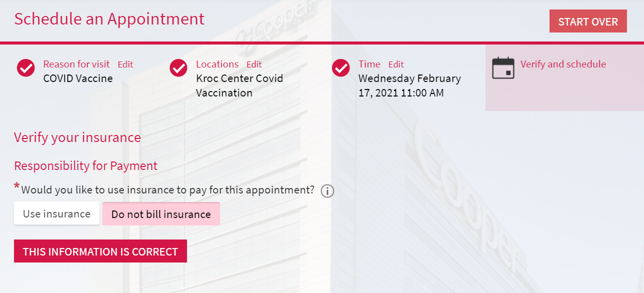Open the insurance question info icon

coord(327,191)
